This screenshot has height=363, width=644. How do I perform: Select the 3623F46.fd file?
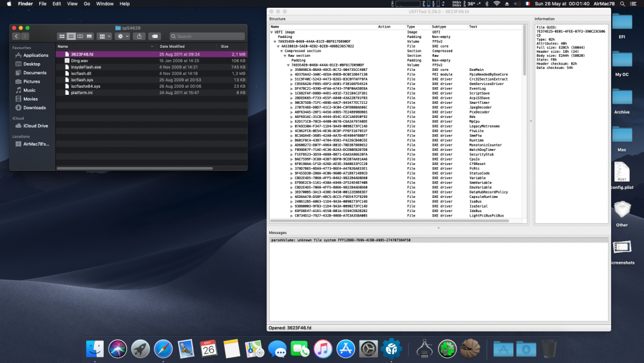(x=151, y=54)
